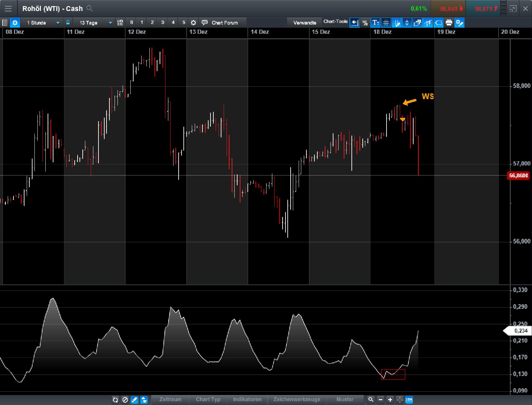Toggle the lock icon beside 1 Stunde

pos(68,23)
